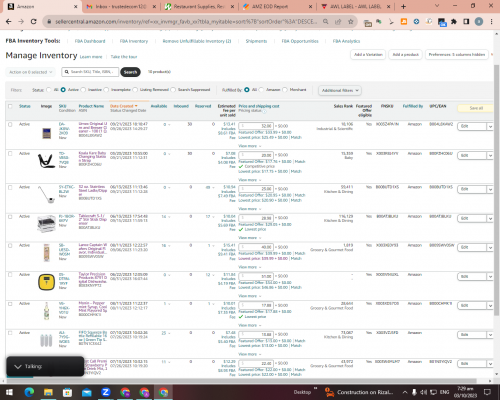The image size is (500, 400).
Task: Open Mail app from taskbar
Action: pos(87,392)
